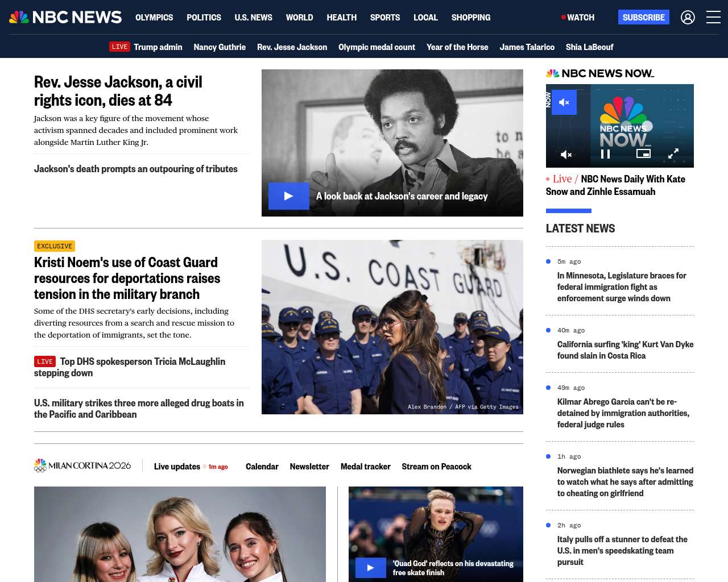Play the 'Quad God' free skate video

[370, 567]
